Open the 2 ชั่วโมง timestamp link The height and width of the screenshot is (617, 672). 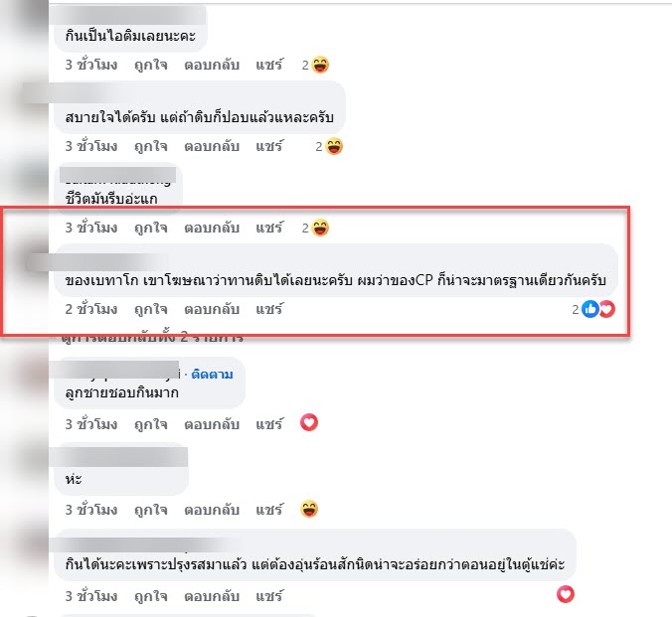click(91, 309)
